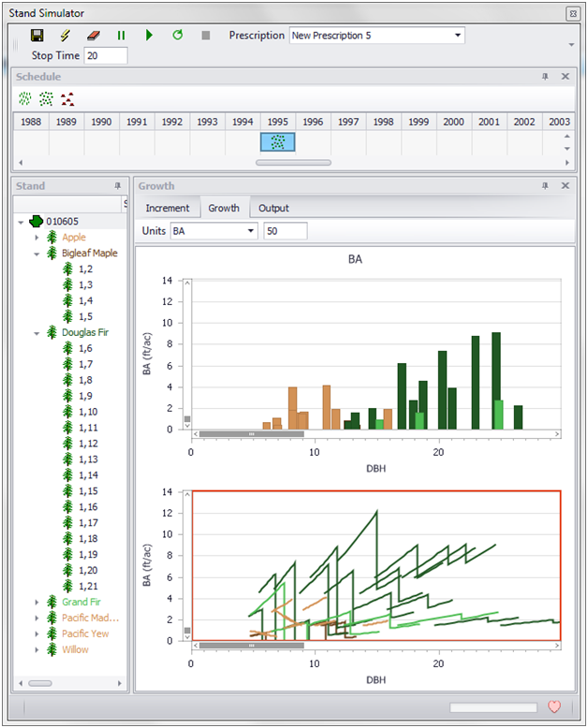Pin the Schedule panel
Screen dimensions: 588x728
tap(545, 77)
